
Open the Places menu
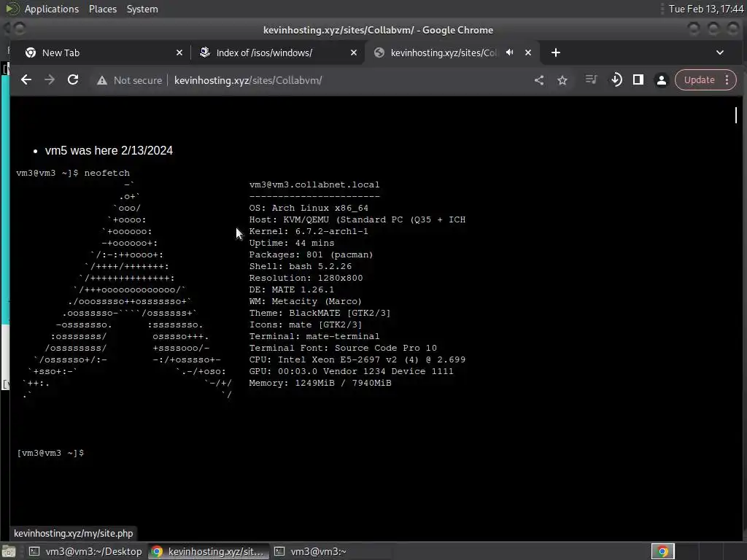pyautogui.click(x=102, y=9)
